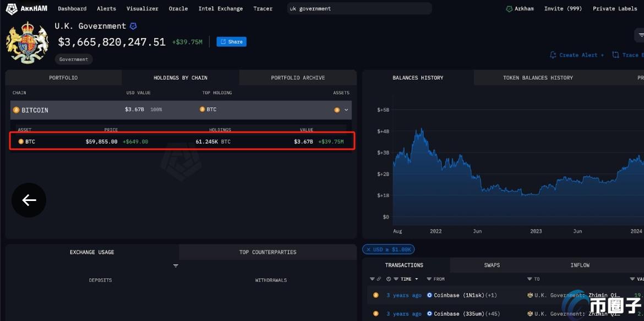
Task: Open the U.K. Government coat of arms image
Action: (x=28, y=43)
